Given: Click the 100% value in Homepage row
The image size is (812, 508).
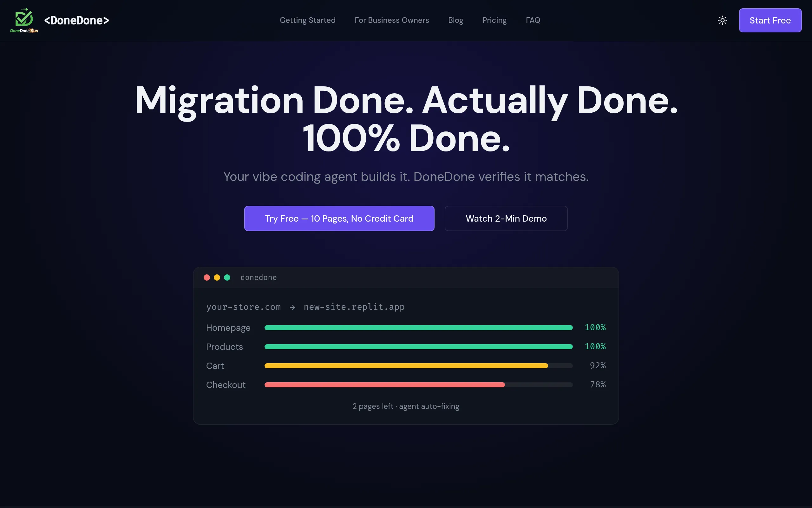Looking at the screenshot, I should [x=595, y=327].
